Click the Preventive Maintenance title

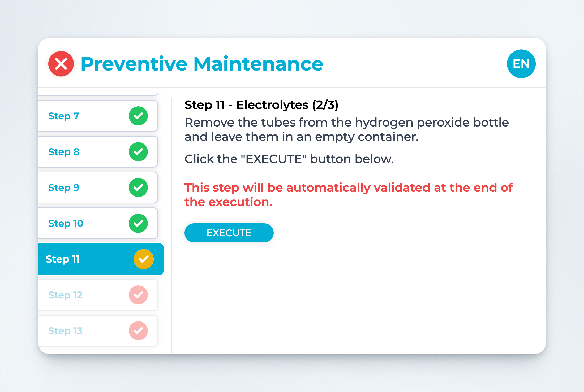click(202, 64)
